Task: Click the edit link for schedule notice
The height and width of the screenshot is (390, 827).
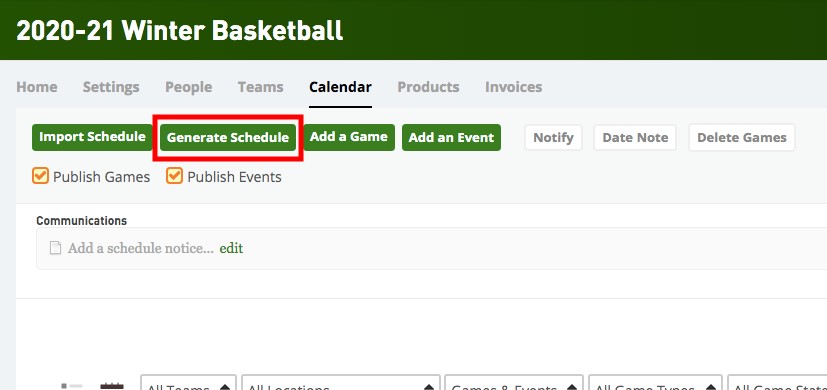Action: 231,248
